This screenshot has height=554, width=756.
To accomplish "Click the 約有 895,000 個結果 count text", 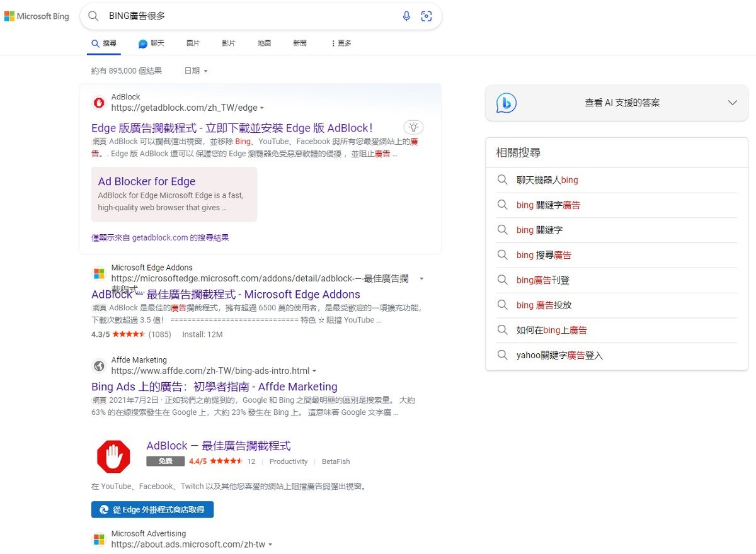I will [x=127, y=71].
